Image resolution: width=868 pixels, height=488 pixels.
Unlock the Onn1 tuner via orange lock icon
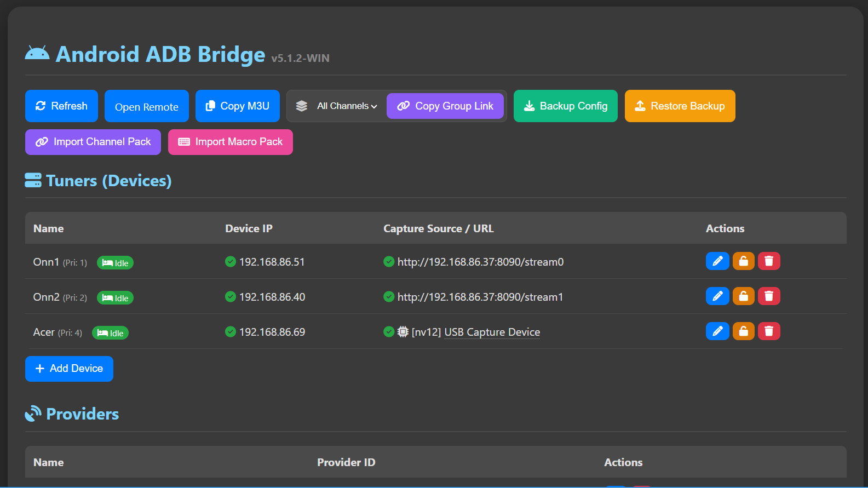(x=744, y=261)
